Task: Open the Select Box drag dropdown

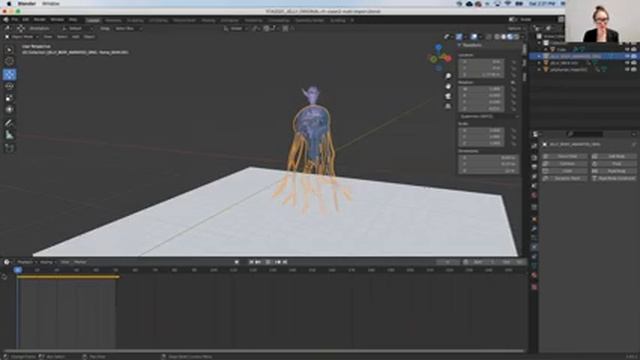Action: (127, 29)
